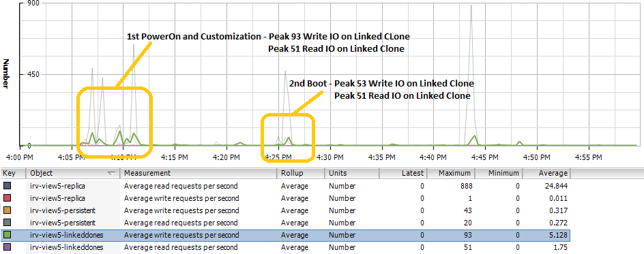Sort the table by the Key column header
Screen dimensions: 644x254
pos(13,173)
